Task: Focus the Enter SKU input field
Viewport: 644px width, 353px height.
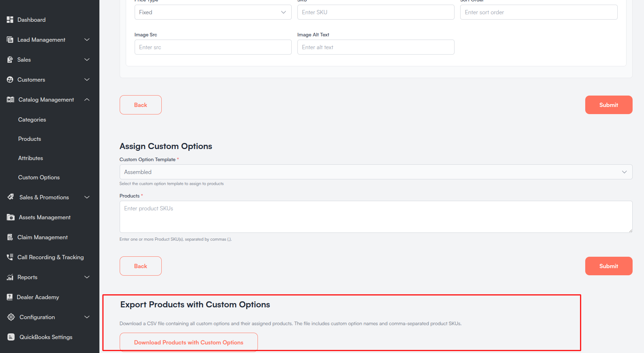Action: (376, 12)
